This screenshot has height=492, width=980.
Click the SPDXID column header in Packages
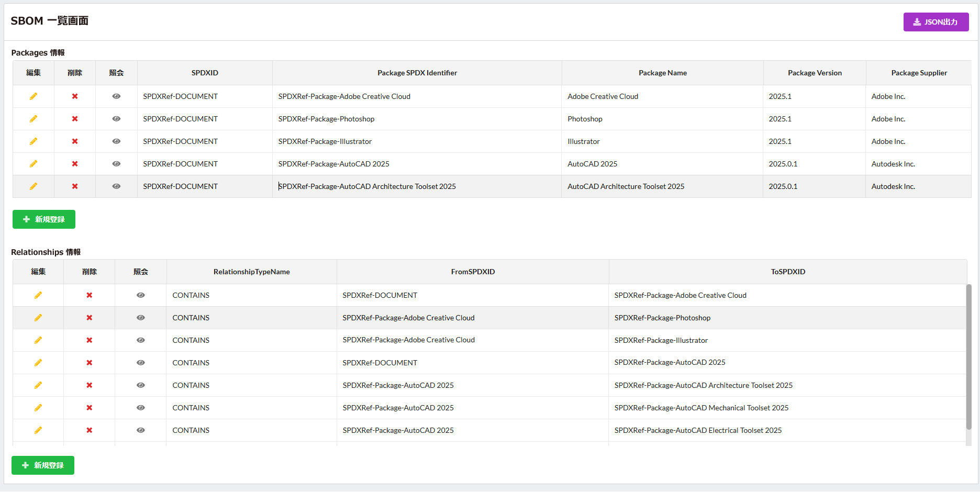click(205, 73)
